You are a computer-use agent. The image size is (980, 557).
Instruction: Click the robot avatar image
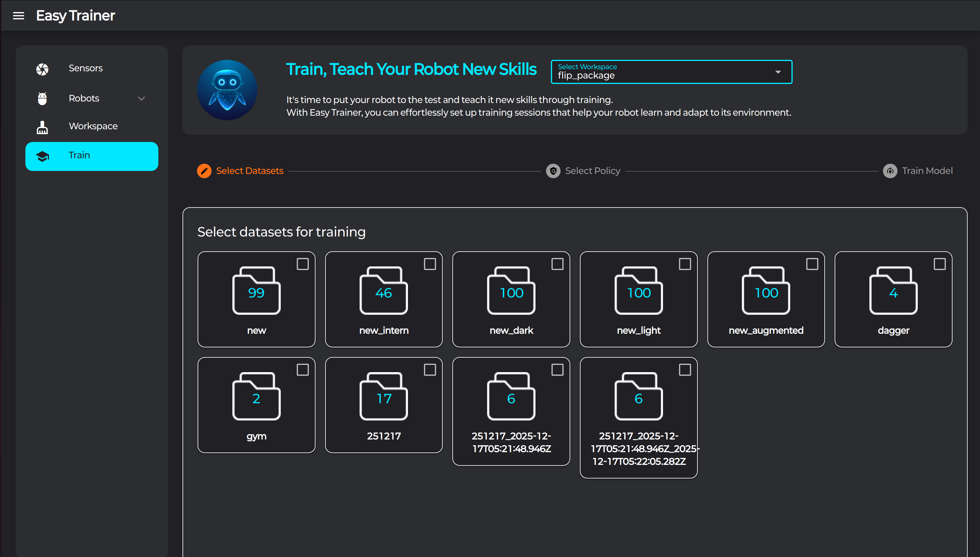pos(227,90)
